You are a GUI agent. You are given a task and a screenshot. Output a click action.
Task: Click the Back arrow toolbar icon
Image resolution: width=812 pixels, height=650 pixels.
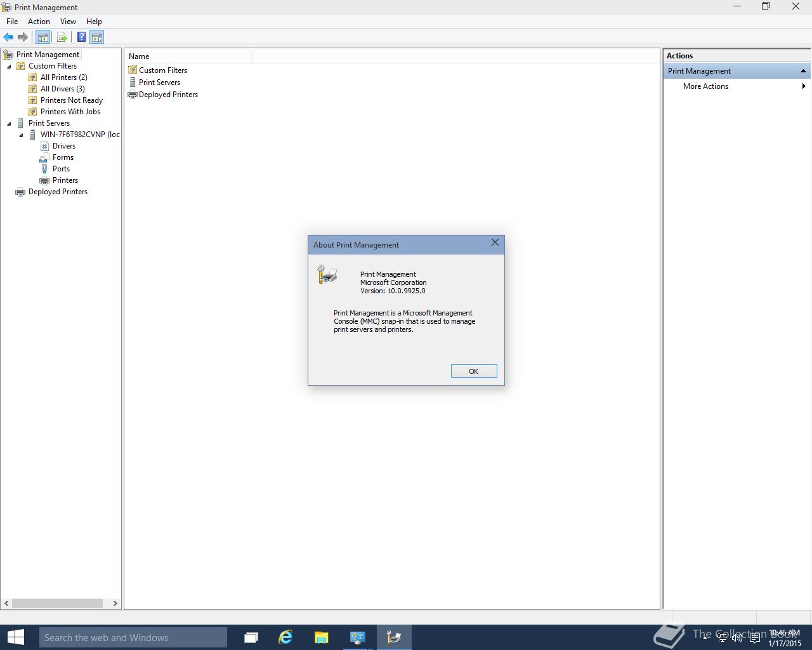click(8, 37)
